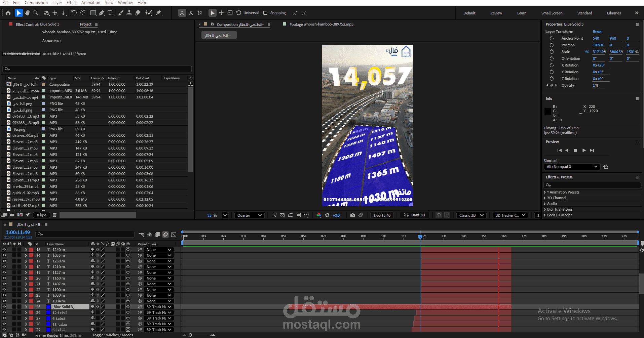Open the Composition menu
This screenshot has height=338, width=644.
pos(36,3)
